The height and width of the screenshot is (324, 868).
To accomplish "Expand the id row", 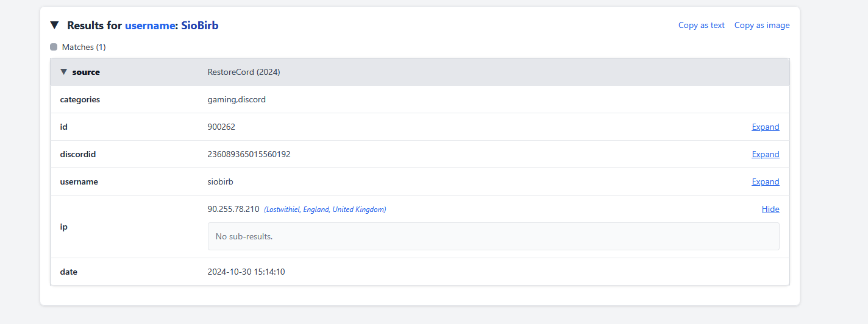I will click(765, 127).
